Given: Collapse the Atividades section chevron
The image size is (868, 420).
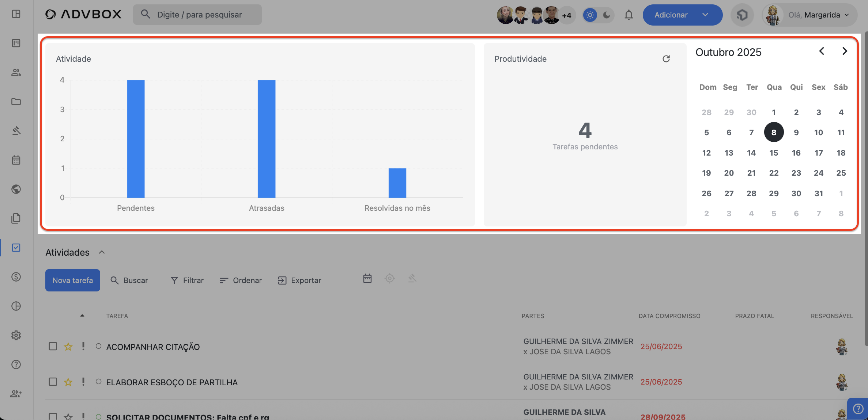Looking at the screenshot, I should pyautogui.click(x=102, y=252).
